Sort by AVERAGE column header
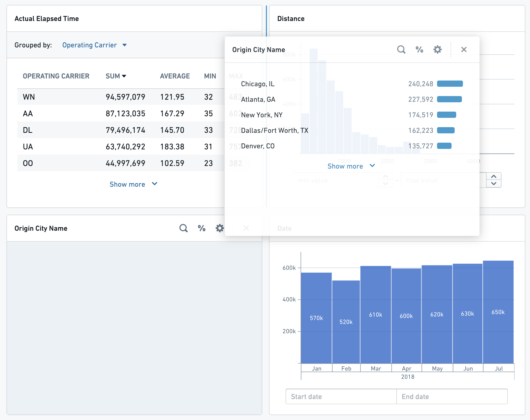The width and height of the screenshot is (530, 420). point(175,76)
